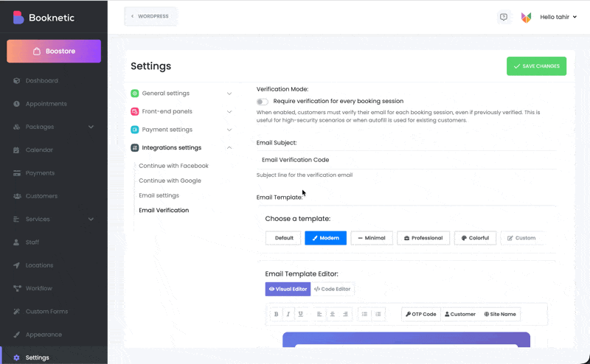Save changes to settings
The width and height of the screenshot is (590, 364).
(x=536, y=66)
